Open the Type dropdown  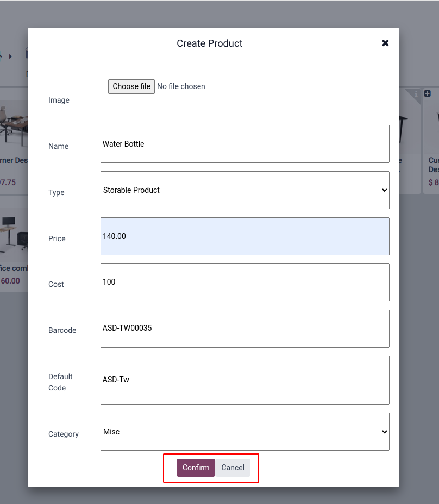click(x=244, y=190)
